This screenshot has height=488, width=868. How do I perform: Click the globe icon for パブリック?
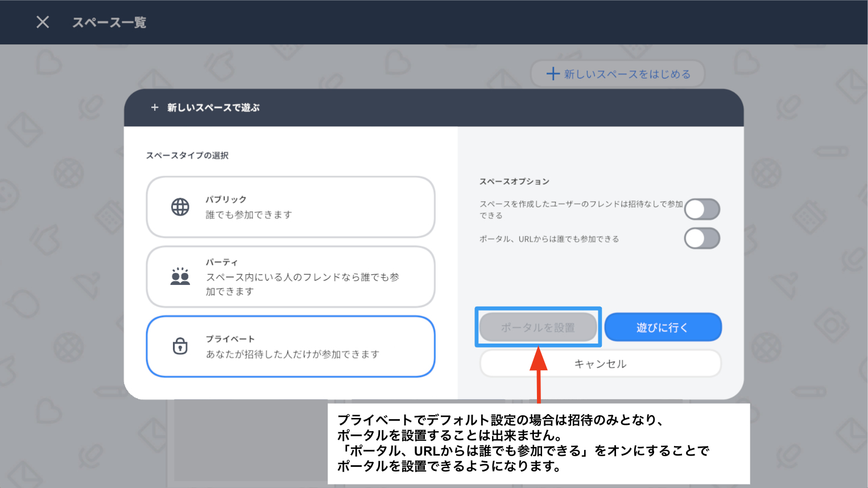click(x=180, y=207)
